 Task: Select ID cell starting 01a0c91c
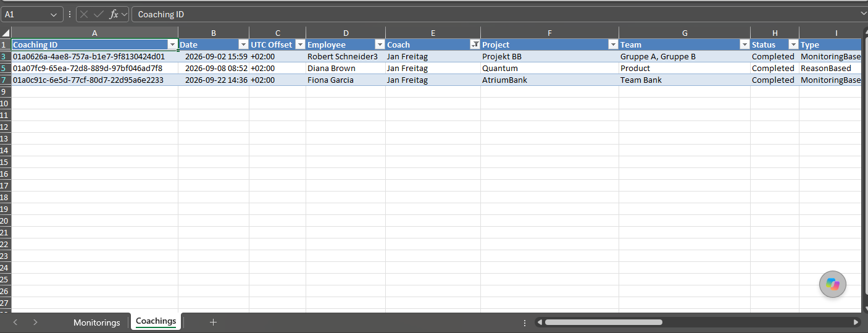[x=94, y=80]
